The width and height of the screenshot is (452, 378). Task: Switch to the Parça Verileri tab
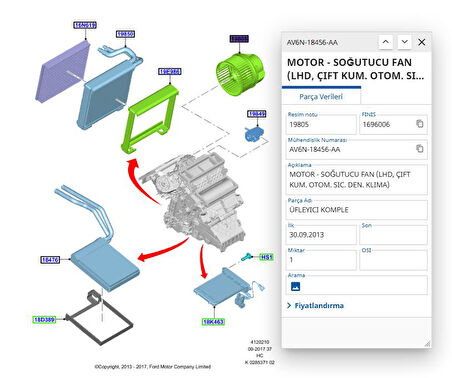point(321,97)
